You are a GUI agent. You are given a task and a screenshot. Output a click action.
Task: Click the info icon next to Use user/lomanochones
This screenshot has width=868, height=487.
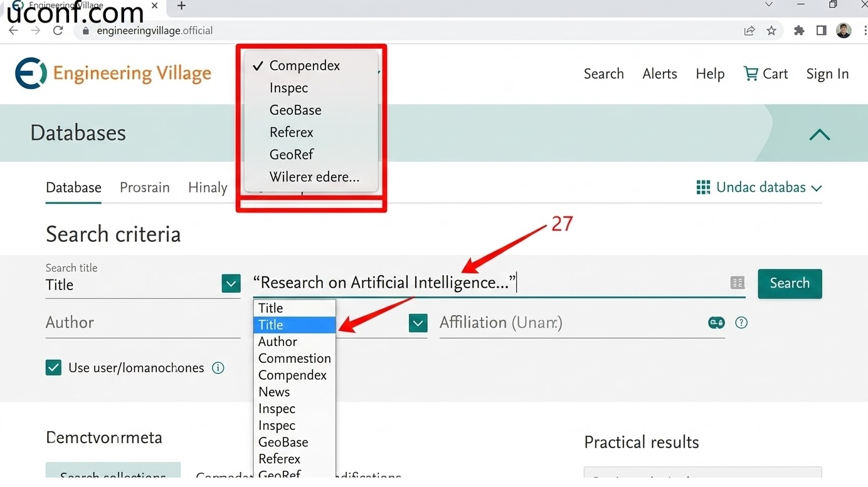218,368
